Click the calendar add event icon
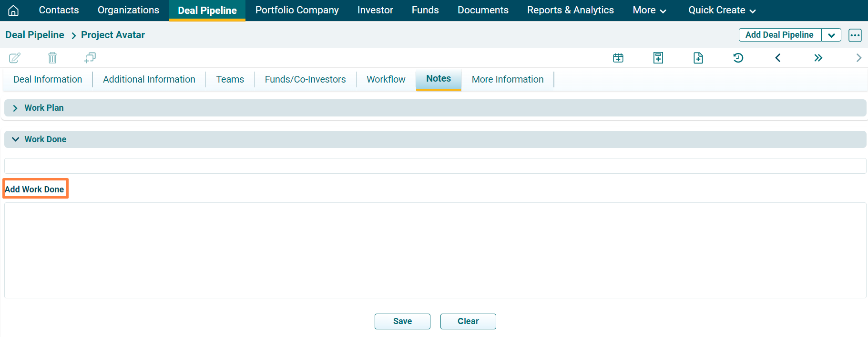868x337 pixels. click(x=618, y=58)
